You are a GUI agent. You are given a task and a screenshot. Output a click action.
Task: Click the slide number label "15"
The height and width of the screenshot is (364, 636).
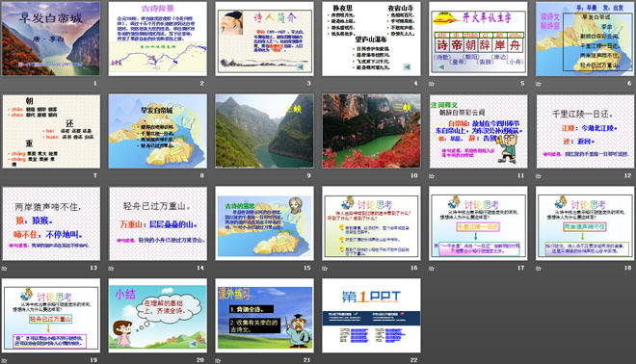pos(307,268)
